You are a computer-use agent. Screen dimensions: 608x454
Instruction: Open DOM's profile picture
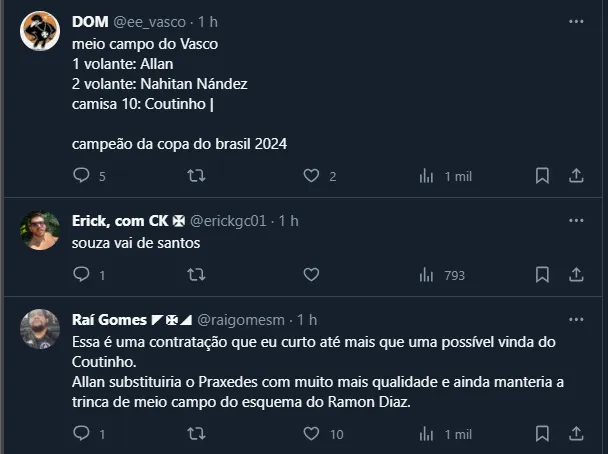tap(40, 33)
